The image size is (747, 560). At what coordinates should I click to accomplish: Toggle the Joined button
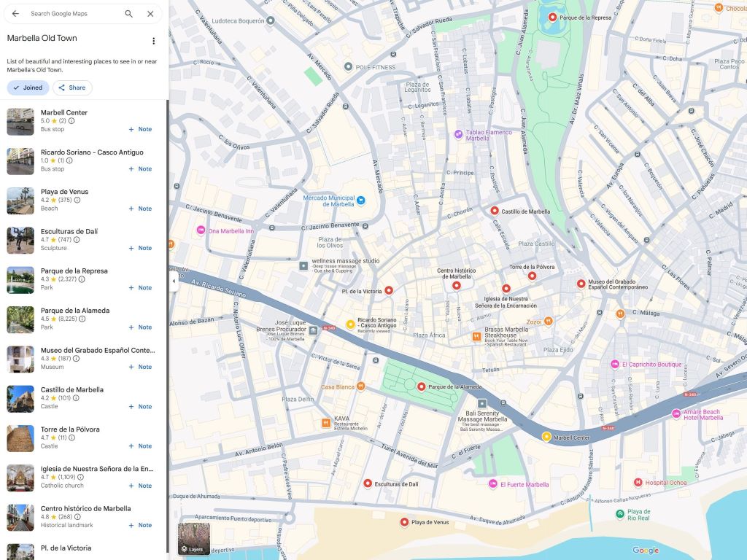(x=28, y=87)
